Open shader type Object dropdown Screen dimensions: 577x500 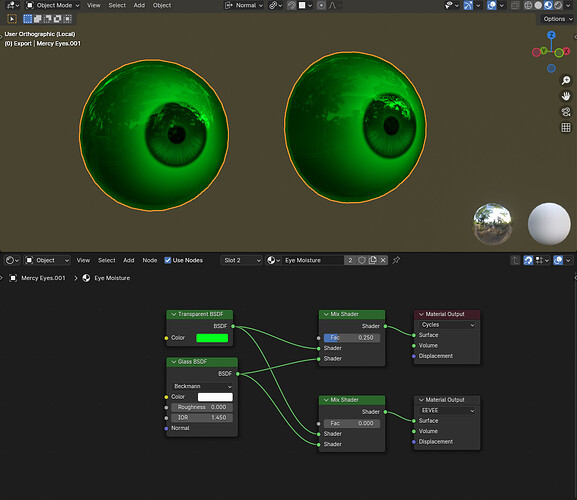(47, 260)
